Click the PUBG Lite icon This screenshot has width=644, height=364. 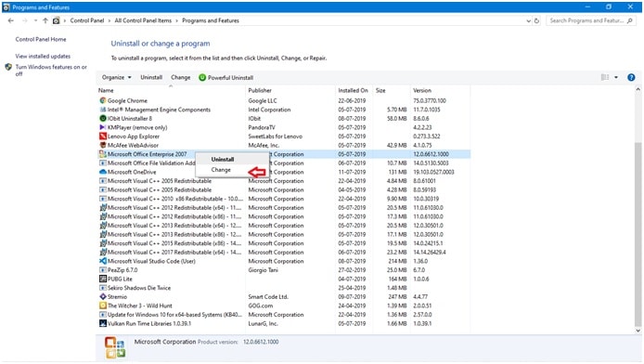tap(103, 279)
